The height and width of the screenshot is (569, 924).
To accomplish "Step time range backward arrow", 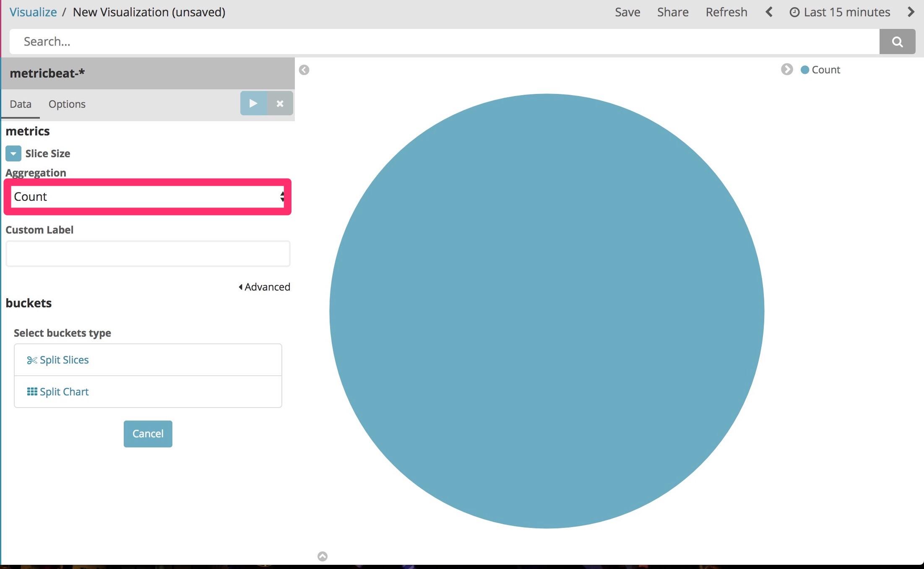I will [x=768, y=12].
